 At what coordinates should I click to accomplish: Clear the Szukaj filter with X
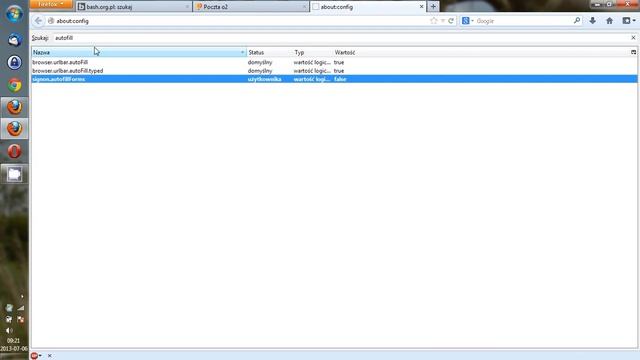pyautogui.click(x=633, y=38)
